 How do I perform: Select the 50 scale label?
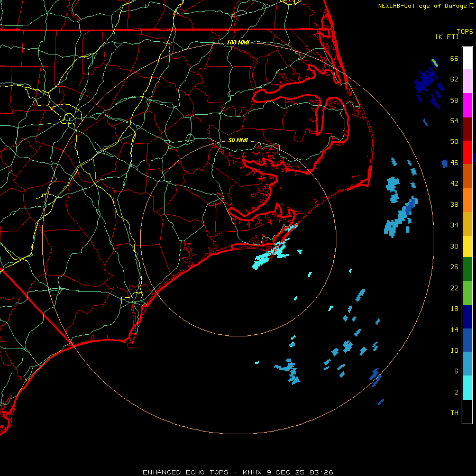click(454, 142)
